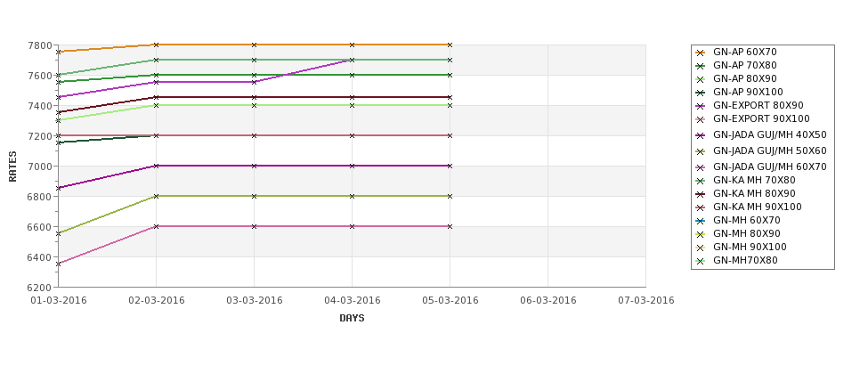The height and width of the screenshot is (382, 868).
Task: Click the GN-AP 70X80 legend marker icon
Action: pos(701,66)
